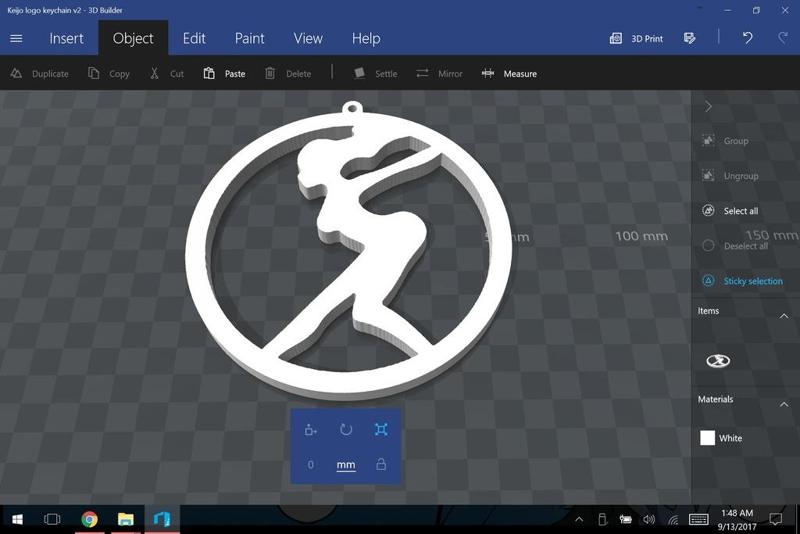800x534 pixels.
Task: Open the Paint tab
Action: pos(249,38)
